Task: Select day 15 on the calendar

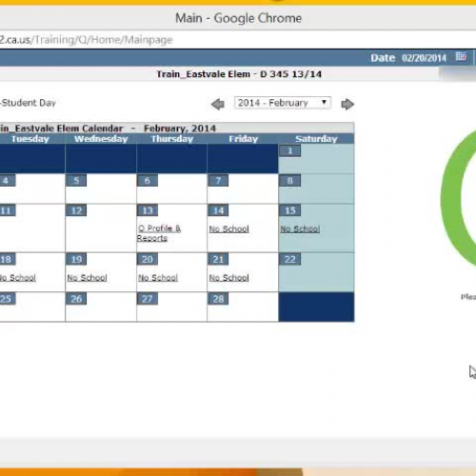Action: click(x=289, y=210)
